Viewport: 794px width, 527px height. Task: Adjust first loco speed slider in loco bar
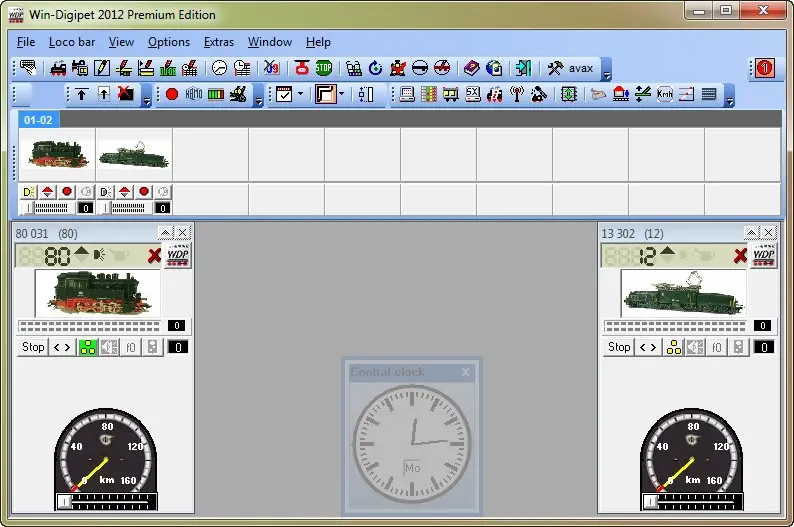click(48, 208)
